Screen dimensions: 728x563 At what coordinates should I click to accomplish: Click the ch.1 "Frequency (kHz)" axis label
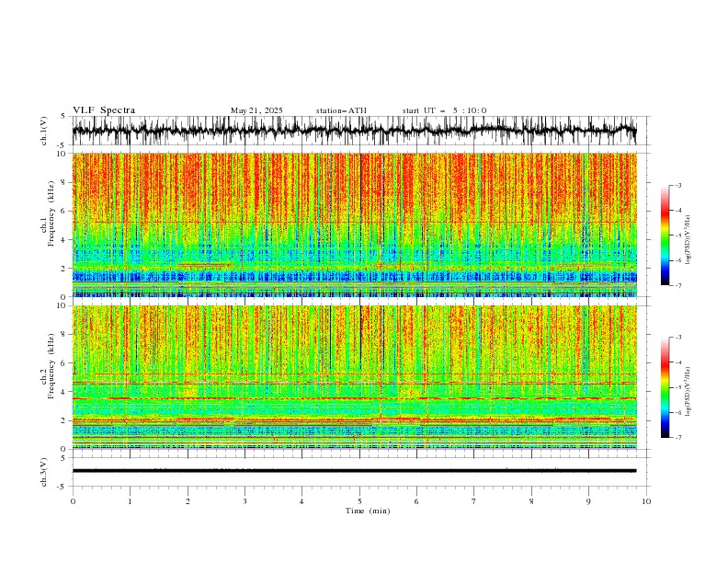51,213
